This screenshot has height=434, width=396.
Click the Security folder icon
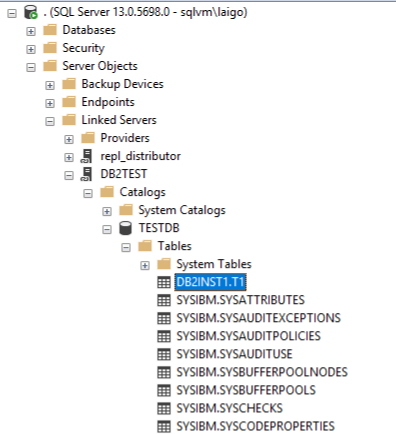tap(50, 48)
